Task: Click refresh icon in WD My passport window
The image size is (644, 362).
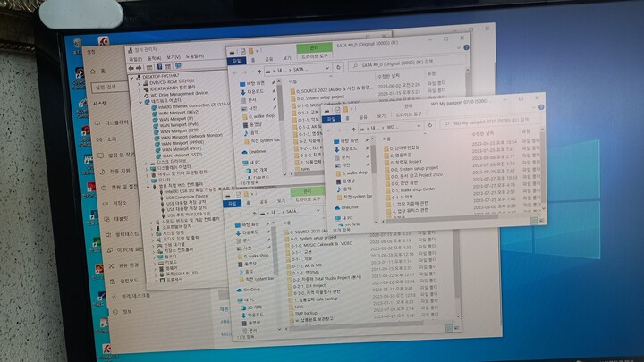Action: click(x=430, y=125)
